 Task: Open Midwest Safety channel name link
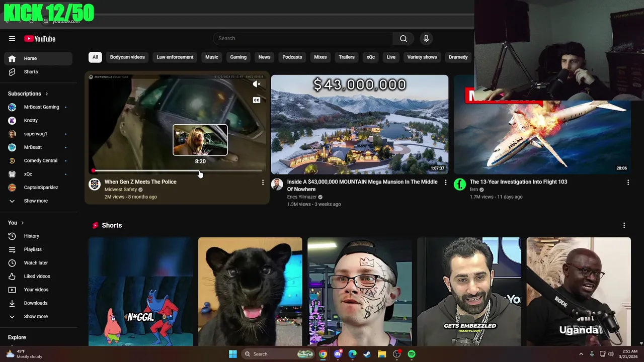click(x=121, y=190)
